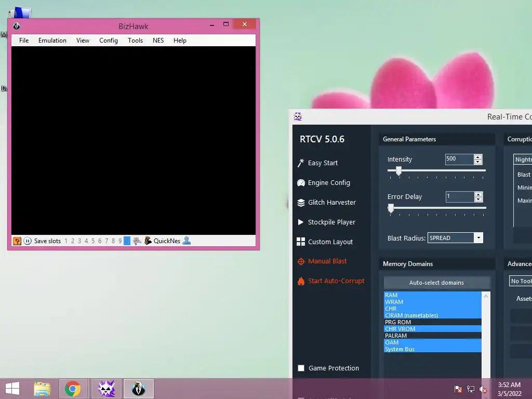Select save slot 1 in BizHawk
The height and width of the screenshot is (399, 532).
tap(66, 241)
